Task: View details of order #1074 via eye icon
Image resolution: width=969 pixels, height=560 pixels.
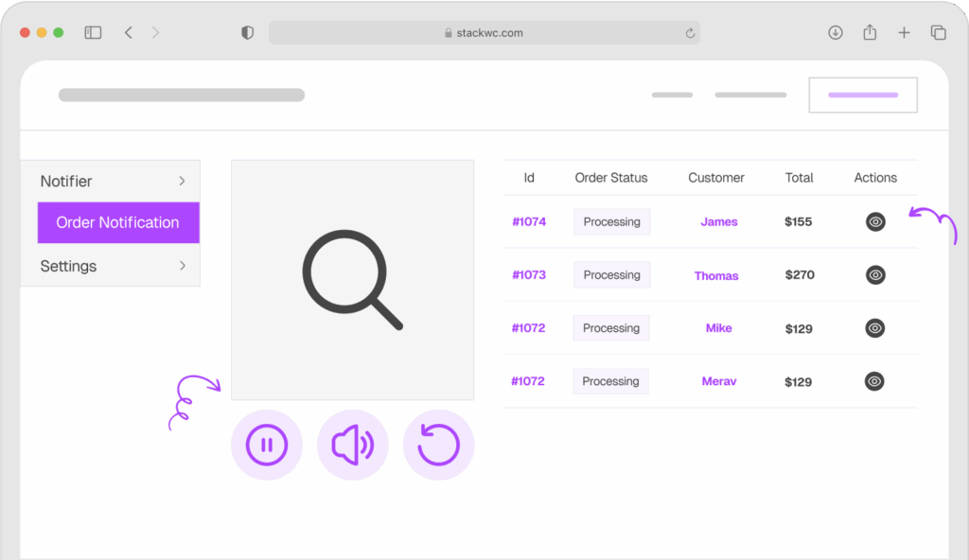Action: click(874, 221)
